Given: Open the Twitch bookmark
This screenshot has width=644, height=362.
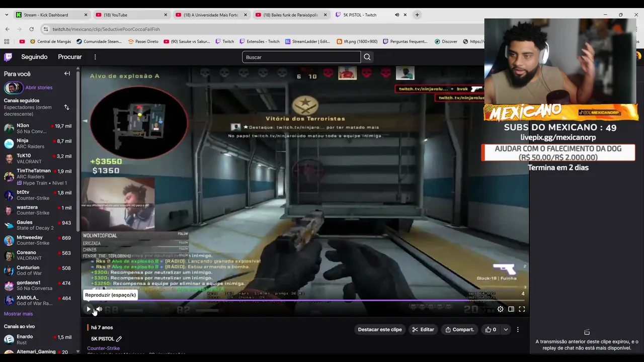Looking at the screenshot, I should tap(225, 42).
